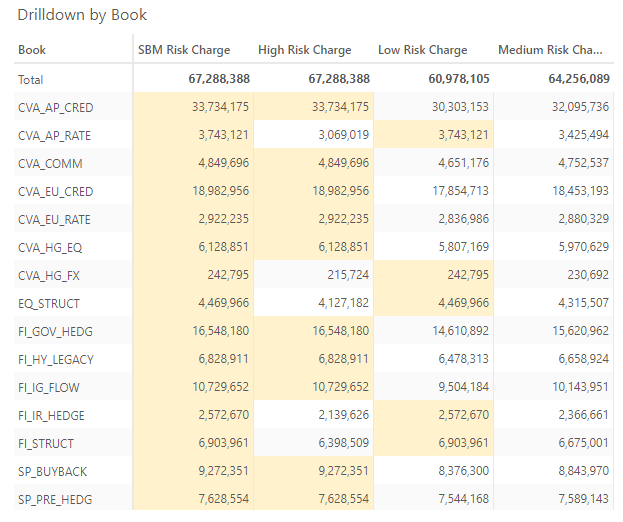Click CVA_AP_CRED Medium Risk value 32,095,736
Image resolution: width=623 pixels, height=522 pixels.
point(580,107)
